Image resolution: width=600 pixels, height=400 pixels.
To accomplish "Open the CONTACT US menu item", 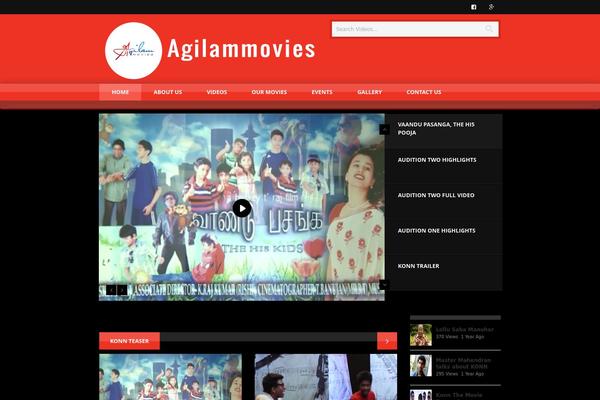I will [424, 92].
